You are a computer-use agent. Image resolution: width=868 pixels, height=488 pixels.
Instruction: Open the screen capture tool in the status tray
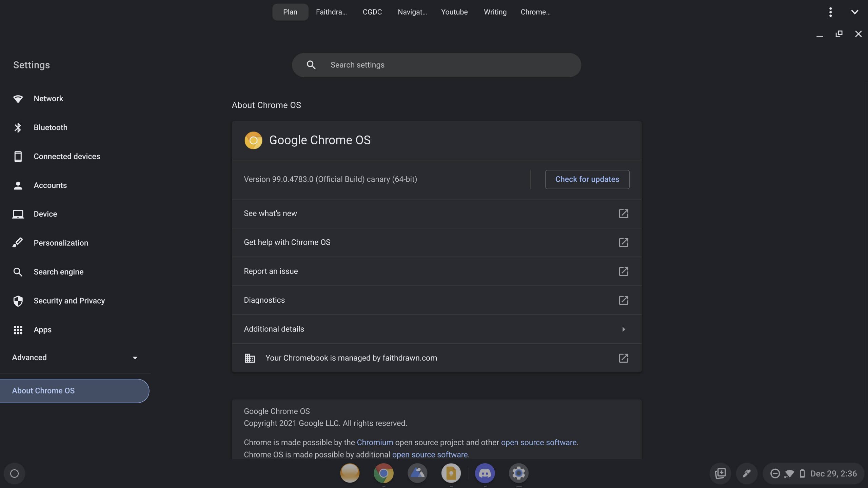[720, 473]
